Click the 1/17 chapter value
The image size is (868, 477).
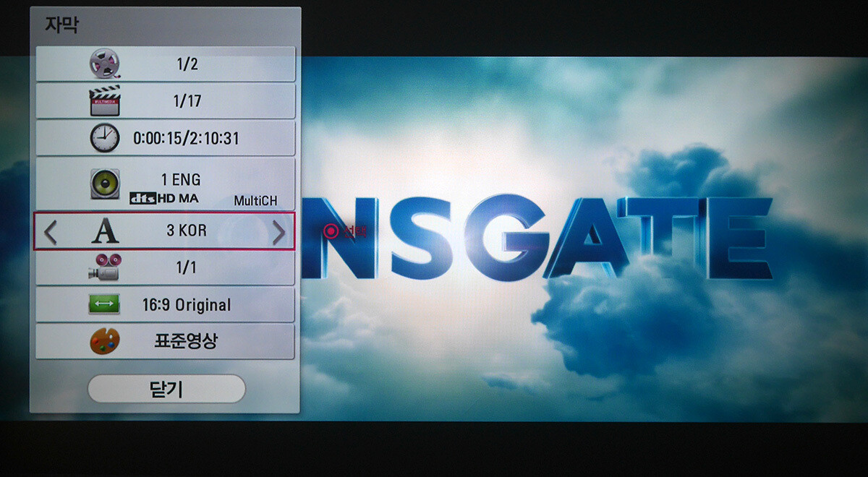pos(187,101)
